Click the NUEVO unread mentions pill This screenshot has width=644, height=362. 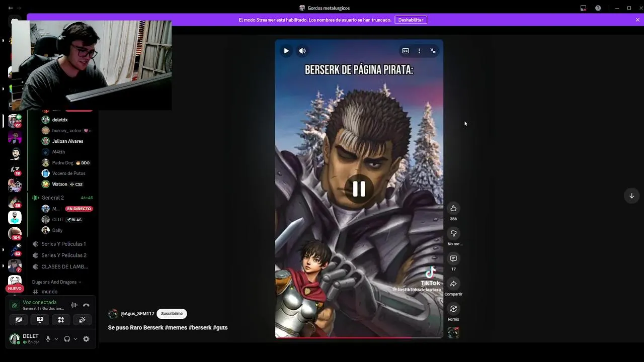pos(15,289)
